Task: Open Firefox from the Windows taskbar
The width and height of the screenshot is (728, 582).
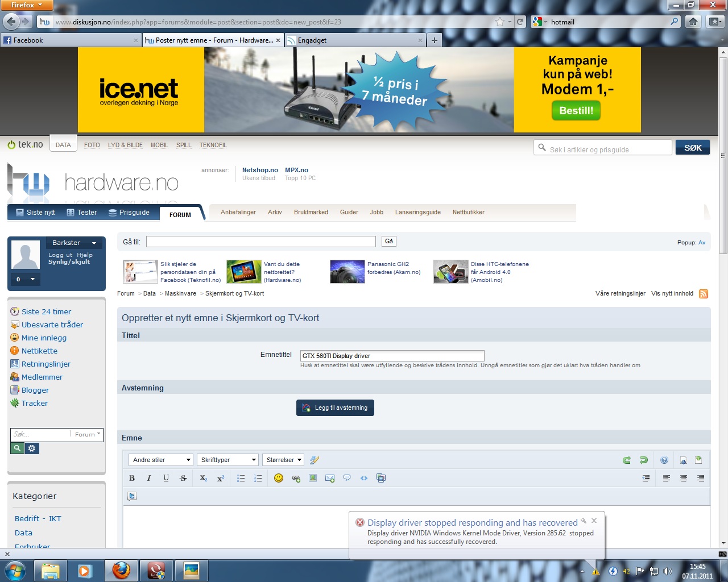Action: point(121,570)
